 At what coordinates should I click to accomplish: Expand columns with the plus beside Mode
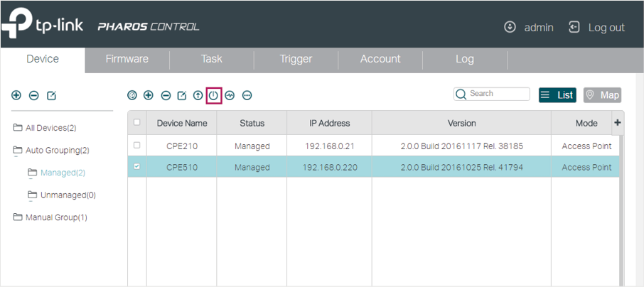pos(617,122)
